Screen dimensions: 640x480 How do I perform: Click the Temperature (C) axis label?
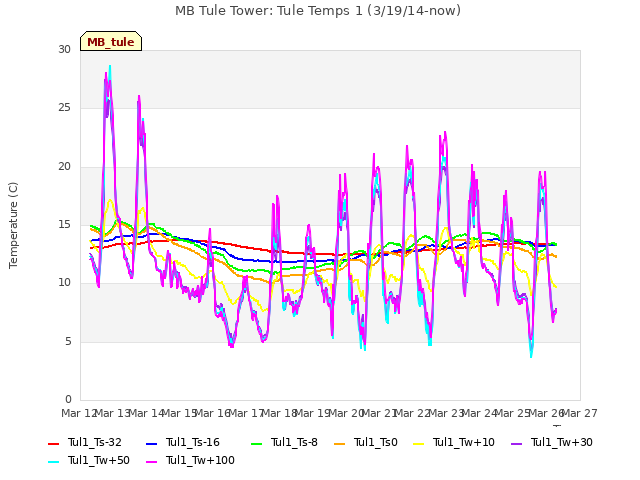(13, 225)
